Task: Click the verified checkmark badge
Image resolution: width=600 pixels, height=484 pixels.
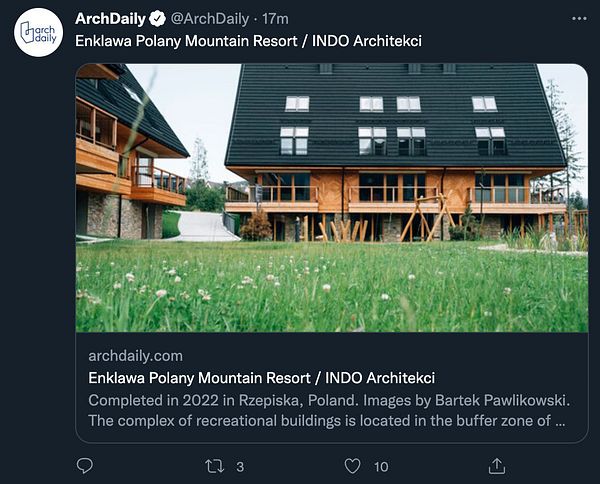Action: [x=157, y=18]
